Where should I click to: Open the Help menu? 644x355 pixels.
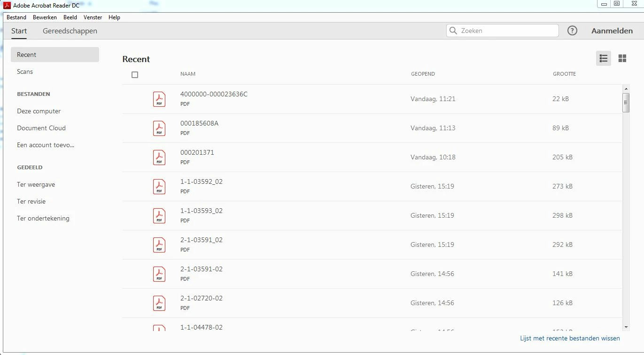[x=114, y=17]
